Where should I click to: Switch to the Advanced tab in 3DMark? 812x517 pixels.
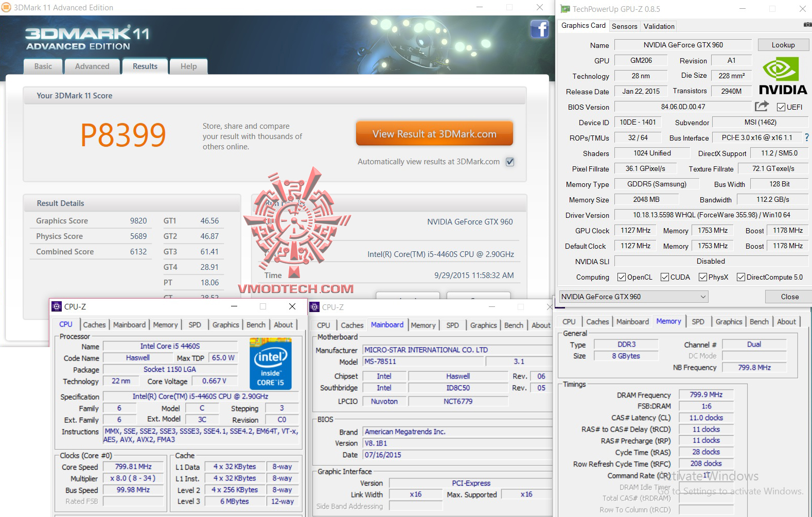pos(92,66)
